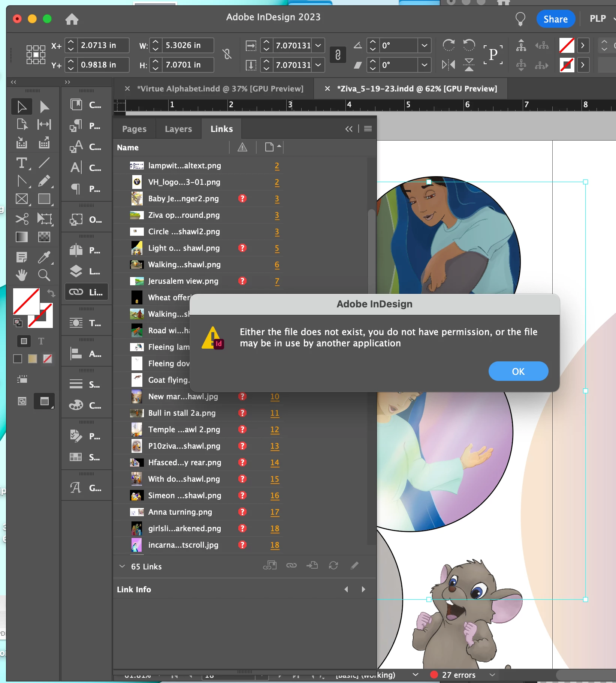Select the Links tab
Screen dimensions: 616x683
221,129
